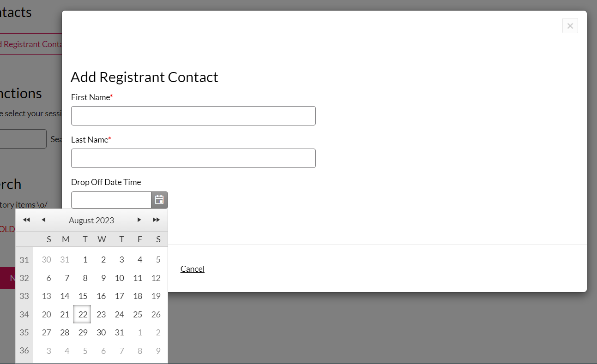597x364 pixels.
Task: Go to previous month in calendar
Action: point(43,220)
